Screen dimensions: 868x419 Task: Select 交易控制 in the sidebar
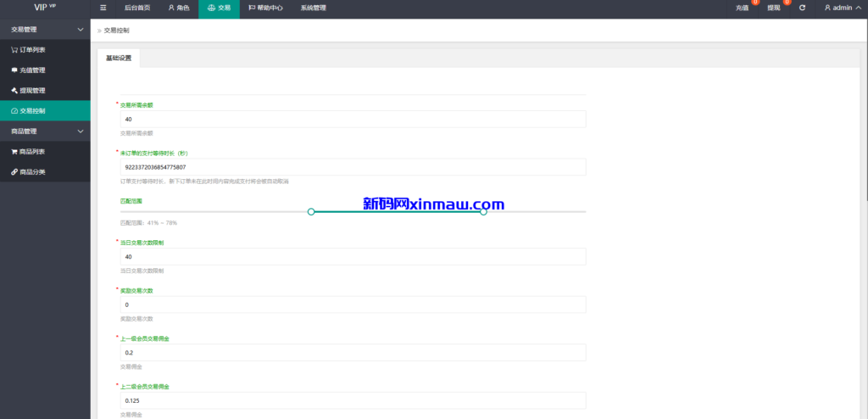(x=33, y=111)
